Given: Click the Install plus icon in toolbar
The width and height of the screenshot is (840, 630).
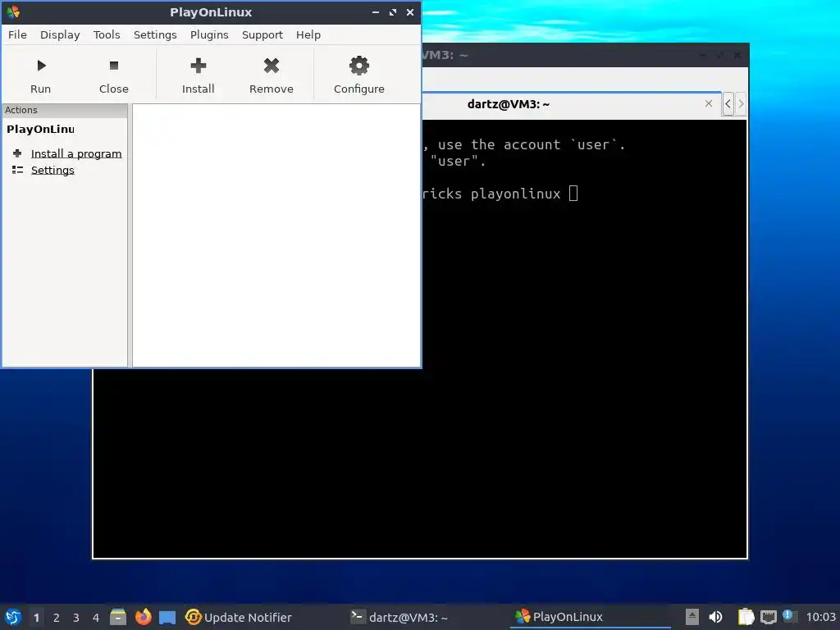Looking at the screenshot, I should coord(199,66).
